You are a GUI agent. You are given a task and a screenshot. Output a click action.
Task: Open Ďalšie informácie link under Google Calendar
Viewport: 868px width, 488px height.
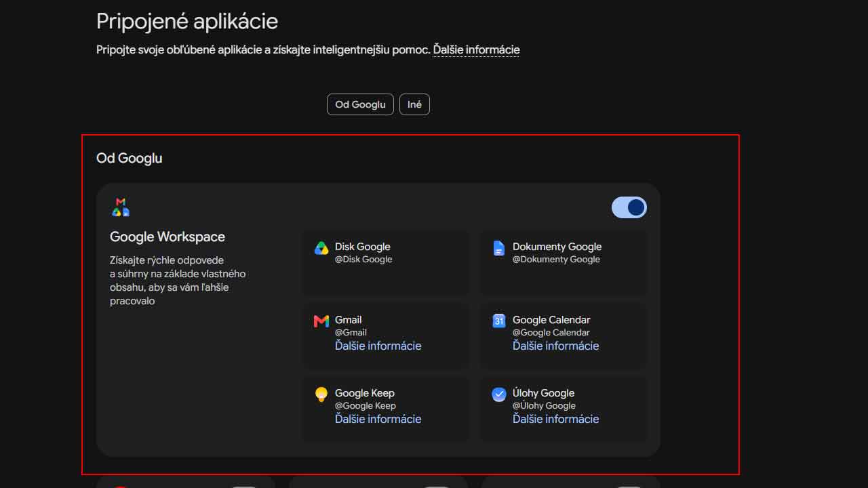pos(555,346)
